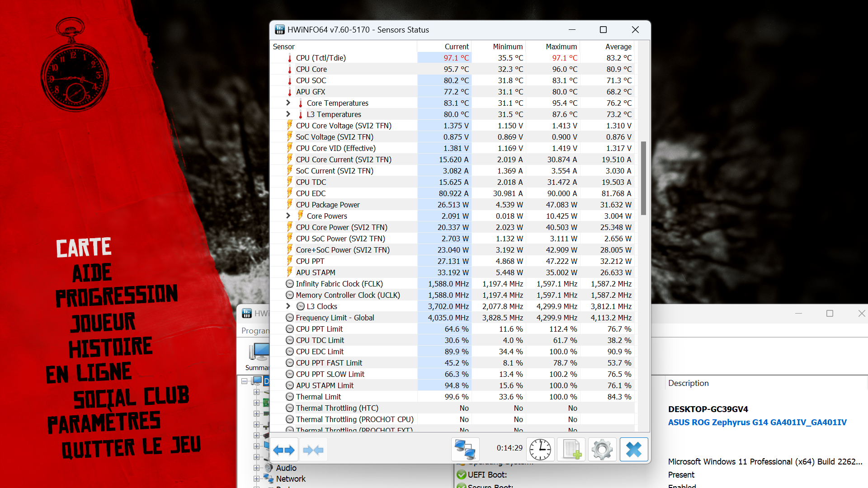Click the Memory Controller Clock gauge icon
868x488 pixels.
[290, 295]
